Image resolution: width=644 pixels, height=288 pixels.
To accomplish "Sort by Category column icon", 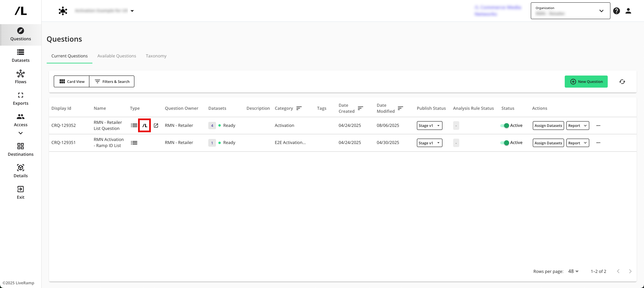I will coord(299,108).
